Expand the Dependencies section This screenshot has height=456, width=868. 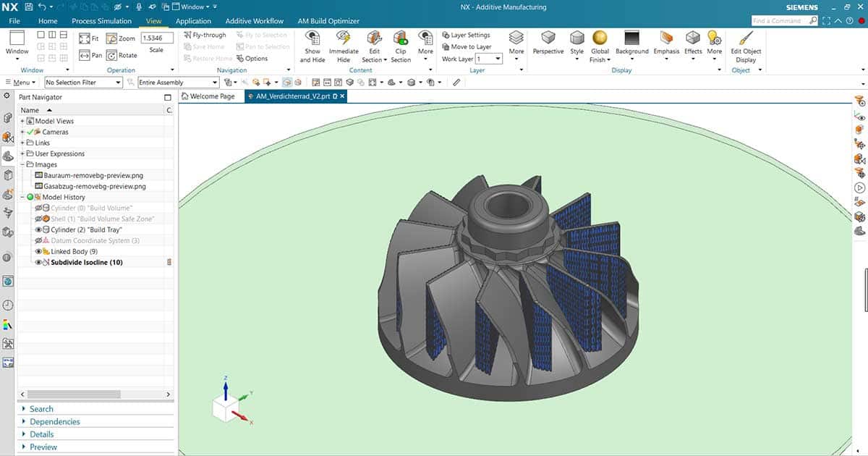click(55, 421)
